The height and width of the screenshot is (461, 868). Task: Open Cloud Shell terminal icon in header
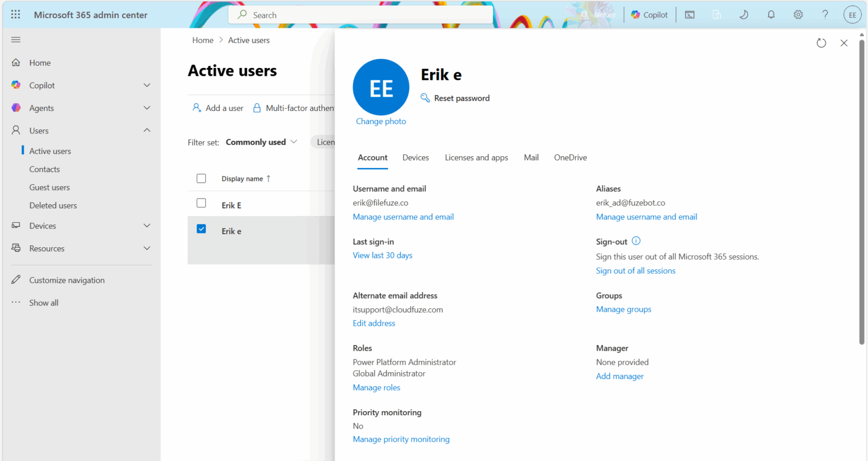tap(689, 15)
